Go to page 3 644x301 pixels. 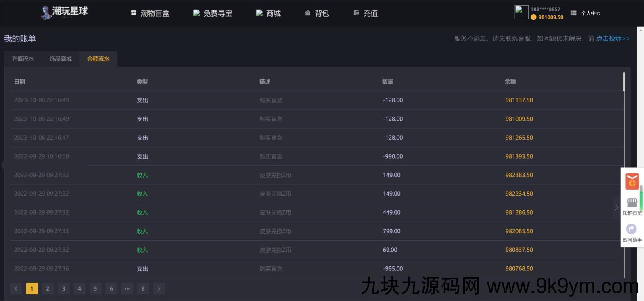click(x=64, y=288)
